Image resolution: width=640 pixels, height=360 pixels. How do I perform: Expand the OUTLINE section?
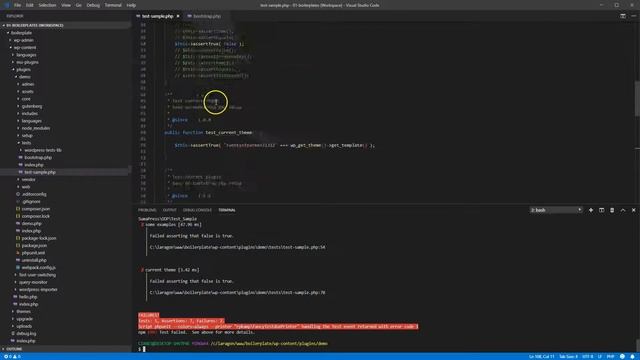(14, 349)
